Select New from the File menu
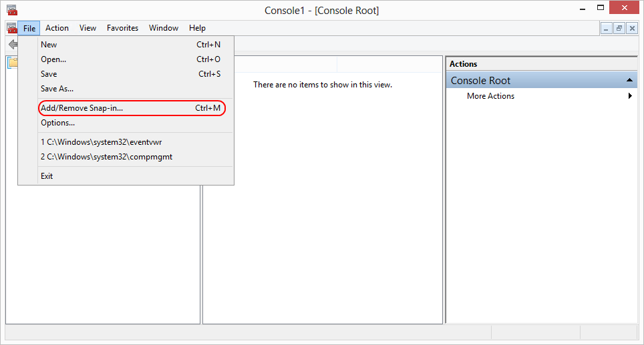This screenshot has height=345, width=644. click(49, 45)
